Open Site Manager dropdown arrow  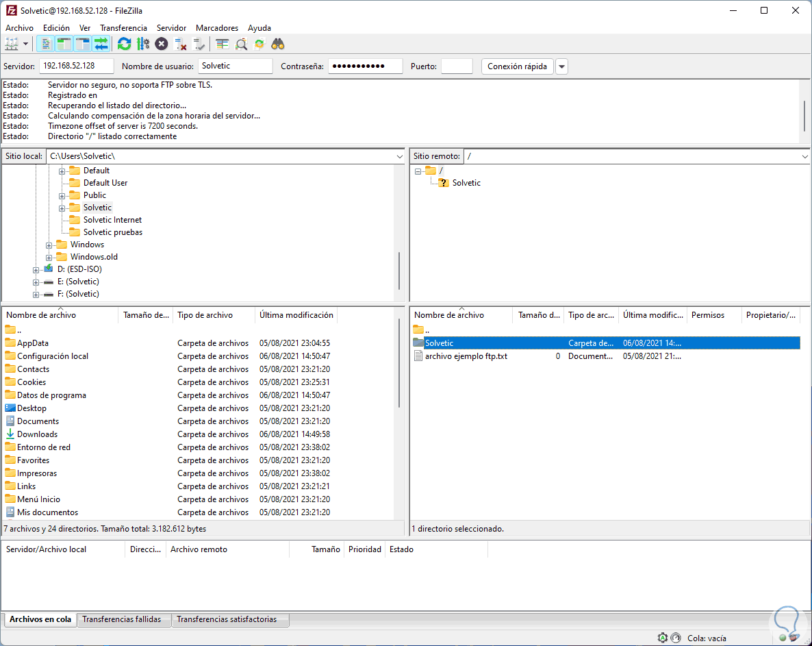click(25, 45)
